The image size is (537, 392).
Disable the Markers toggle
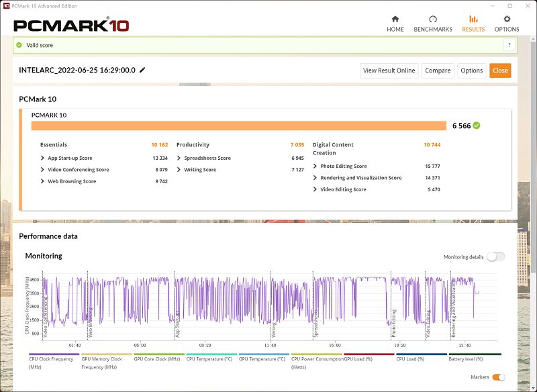(499, 377)
